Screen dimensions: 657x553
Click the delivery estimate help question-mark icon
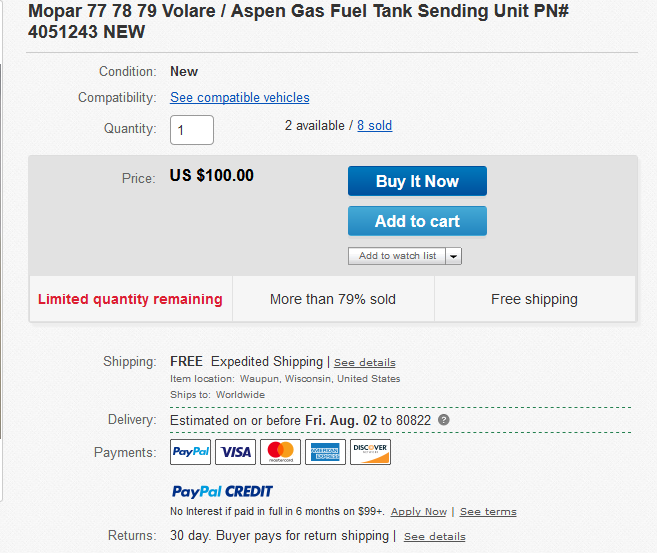(x=444, y=420)
